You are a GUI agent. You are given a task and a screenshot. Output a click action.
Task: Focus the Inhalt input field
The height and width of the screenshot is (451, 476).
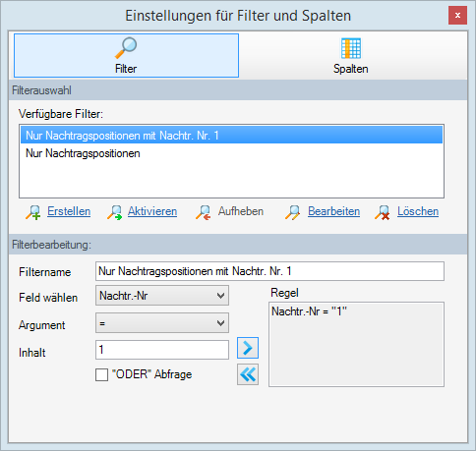162,350
